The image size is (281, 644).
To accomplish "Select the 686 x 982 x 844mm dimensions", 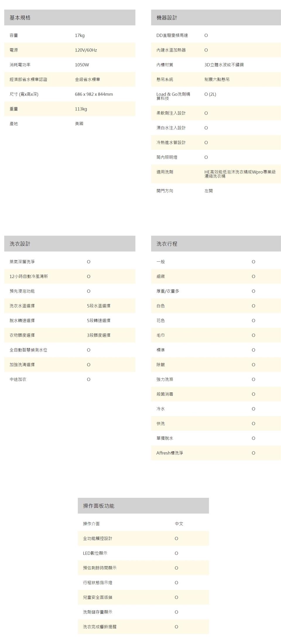I will click(94, 94).
